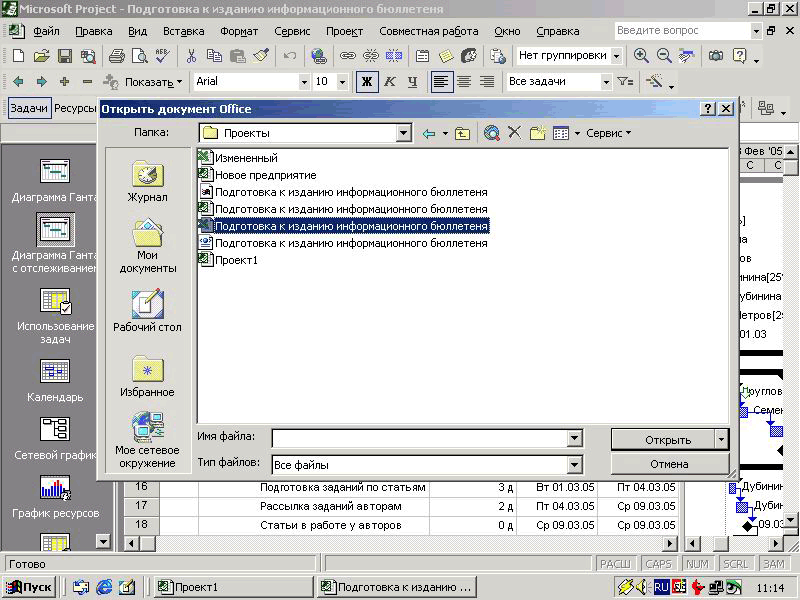800x600 pixels.
Task: Open the Нет группировки grouping dropdown
Action: [616, 56]
